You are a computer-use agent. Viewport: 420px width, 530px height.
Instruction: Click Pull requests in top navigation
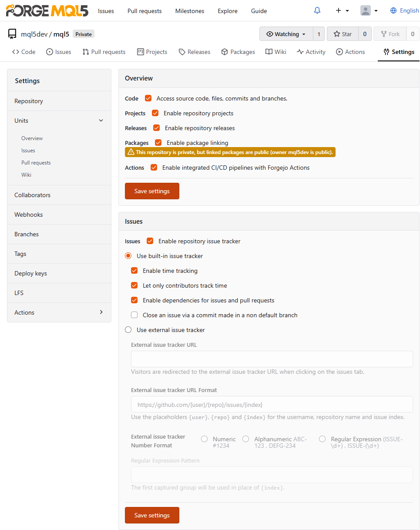pos(144,11)
